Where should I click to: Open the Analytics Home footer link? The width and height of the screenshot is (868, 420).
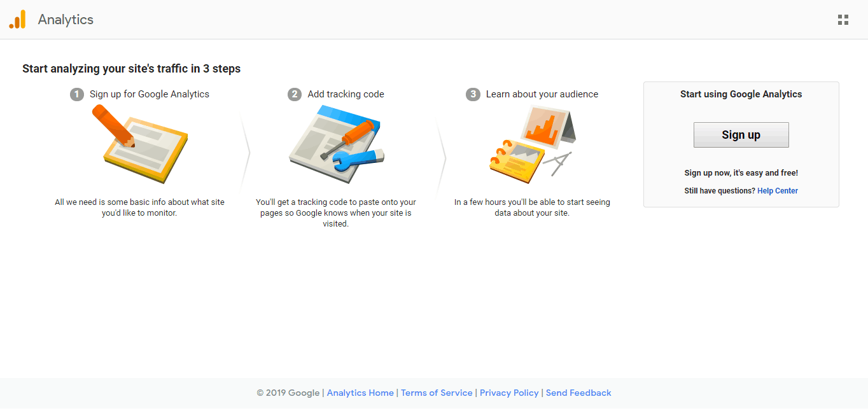tap(360, 393)
